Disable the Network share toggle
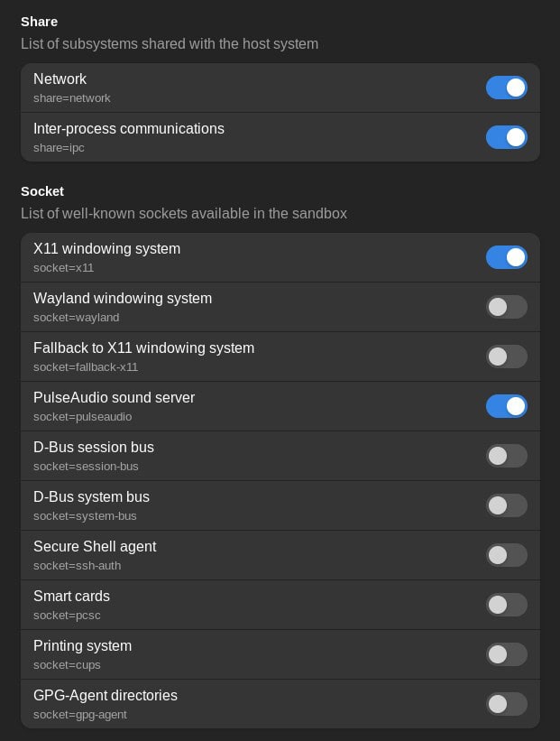The image size is (560, 741). [506, 88]
